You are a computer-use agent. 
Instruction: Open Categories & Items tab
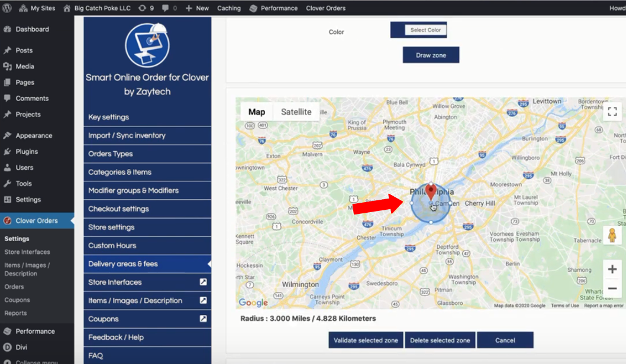[147, 172]
